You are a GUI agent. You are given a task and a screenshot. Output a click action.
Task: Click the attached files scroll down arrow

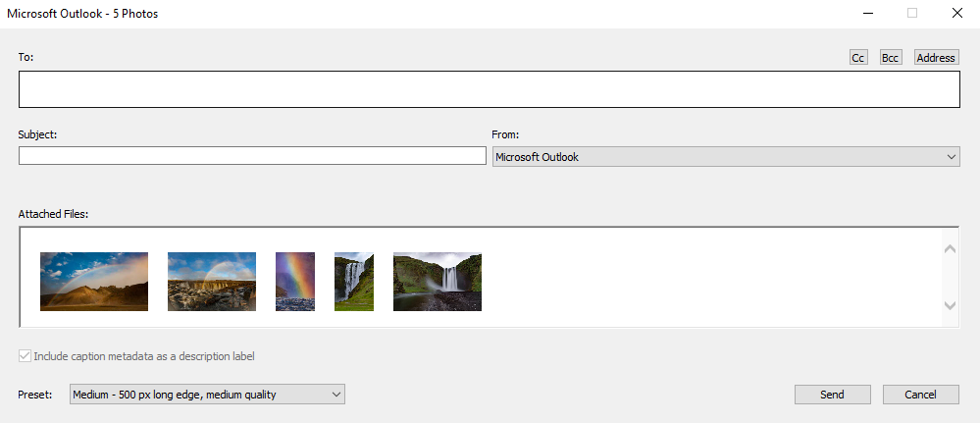(950, 305)
